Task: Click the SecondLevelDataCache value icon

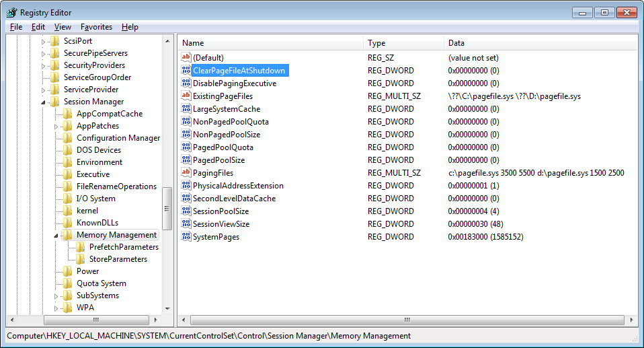Action: [186, 199]
